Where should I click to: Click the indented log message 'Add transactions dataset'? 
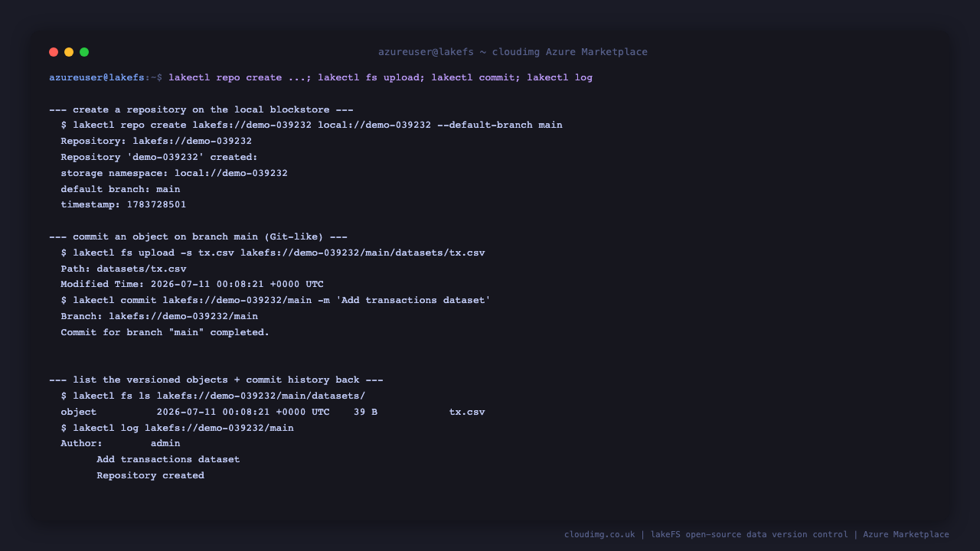(168, 459)
